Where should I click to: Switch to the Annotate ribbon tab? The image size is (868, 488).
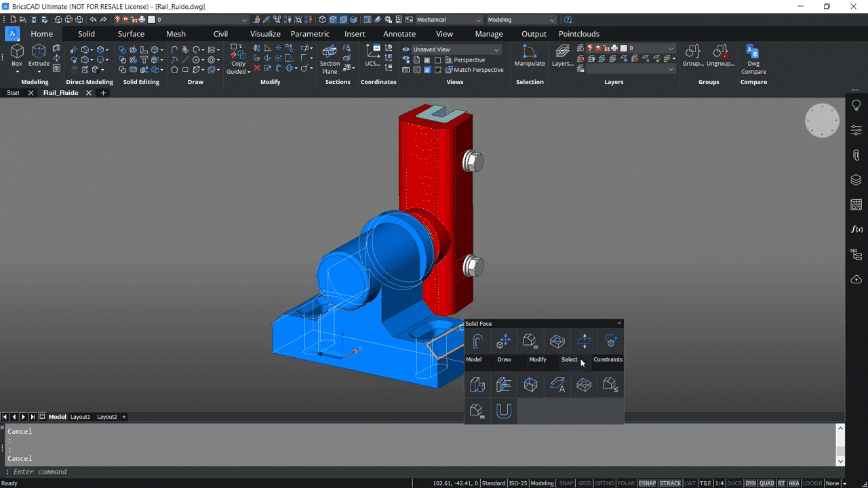pos(399,33)
